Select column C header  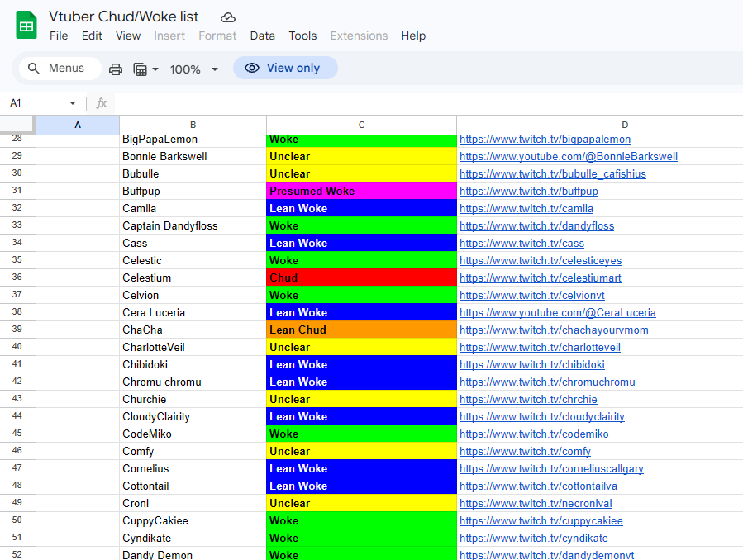coord(361,125)
